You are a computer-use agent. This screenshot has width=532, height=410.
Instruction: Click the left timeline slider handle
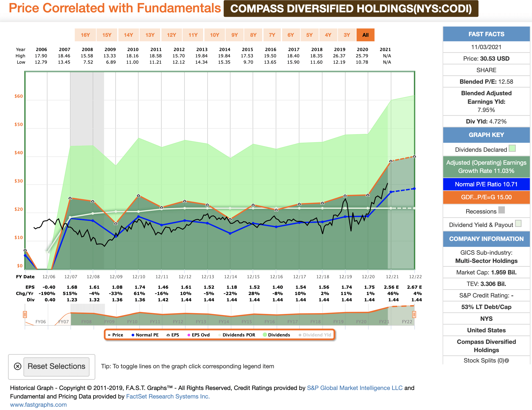click(x=25, y=315)
